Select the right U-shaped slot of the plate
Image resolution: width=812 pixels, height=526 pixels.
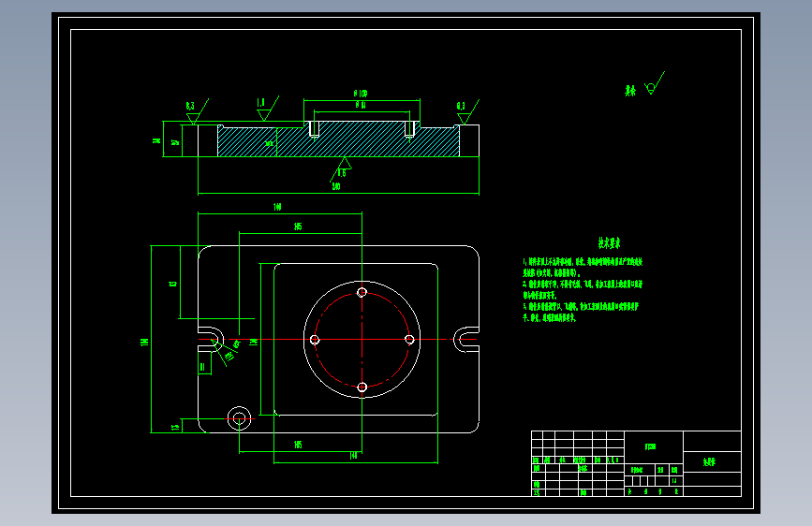click(x=466, y=340)
